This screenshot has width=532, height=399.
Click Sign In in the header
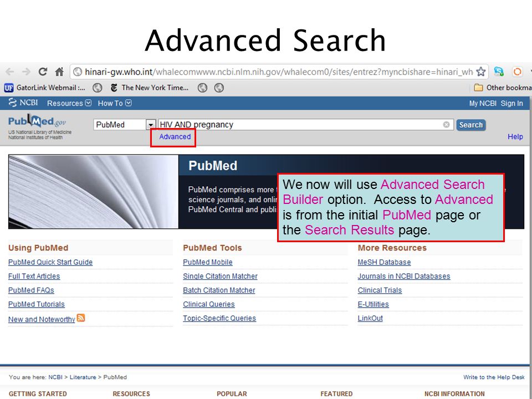511,104
